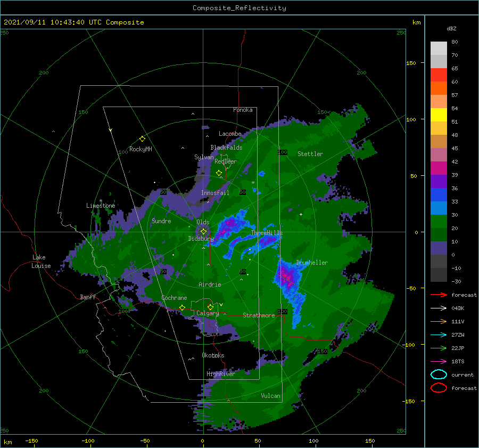The width and height of the screenshot is (479, 448).
Task: Click the Vulcan town label
Action: click(270, 396)
